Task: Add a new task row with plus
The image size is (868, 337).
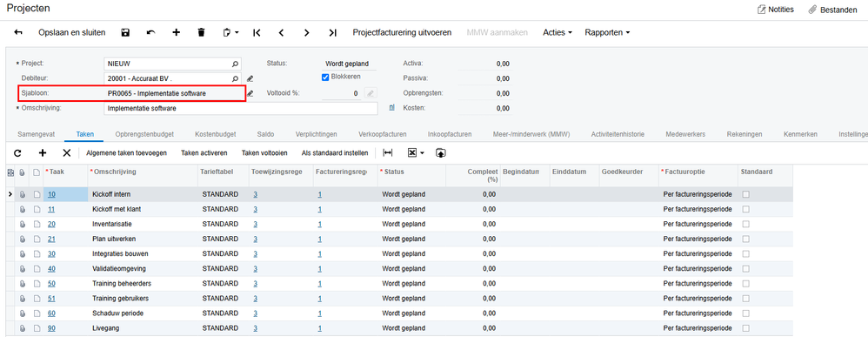Action: pyautogui.click(x=42, y=153)
